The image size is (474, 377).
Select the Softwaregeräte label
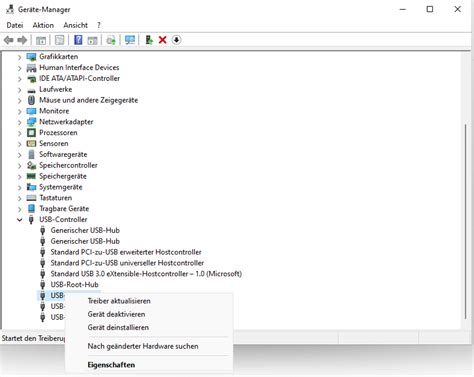click(x=63, y=154)
